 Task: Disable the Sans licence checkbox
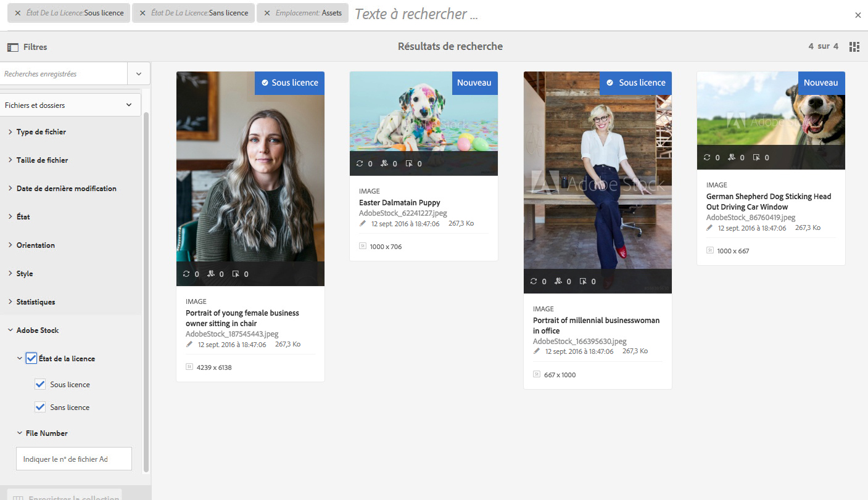(40, 407)
